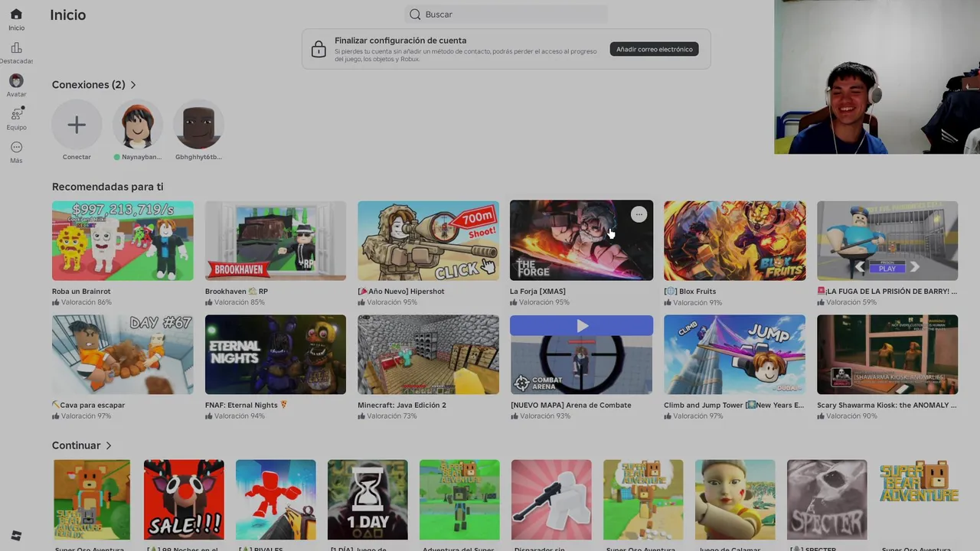980x551 pixels.
Task: Open the 99 Noches SALE Continuar tile
Action: coord(184,500)
